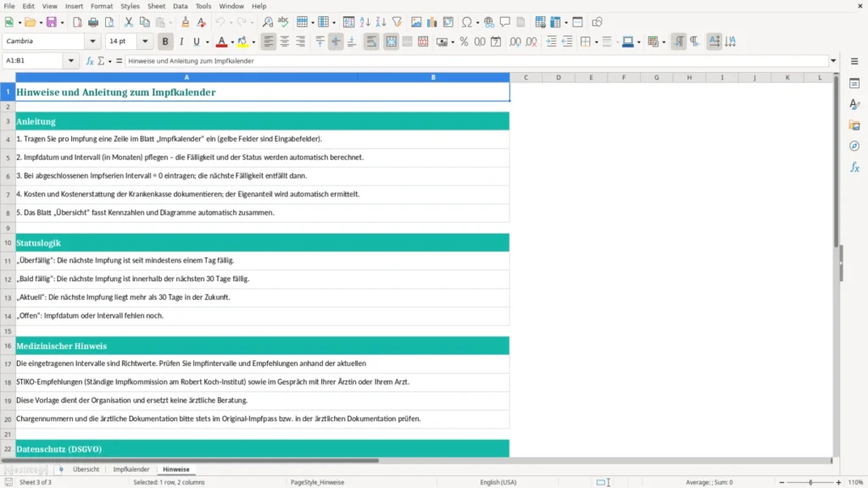Insert an image
This screenshot has height=488, width=868.
pos(416,22)
